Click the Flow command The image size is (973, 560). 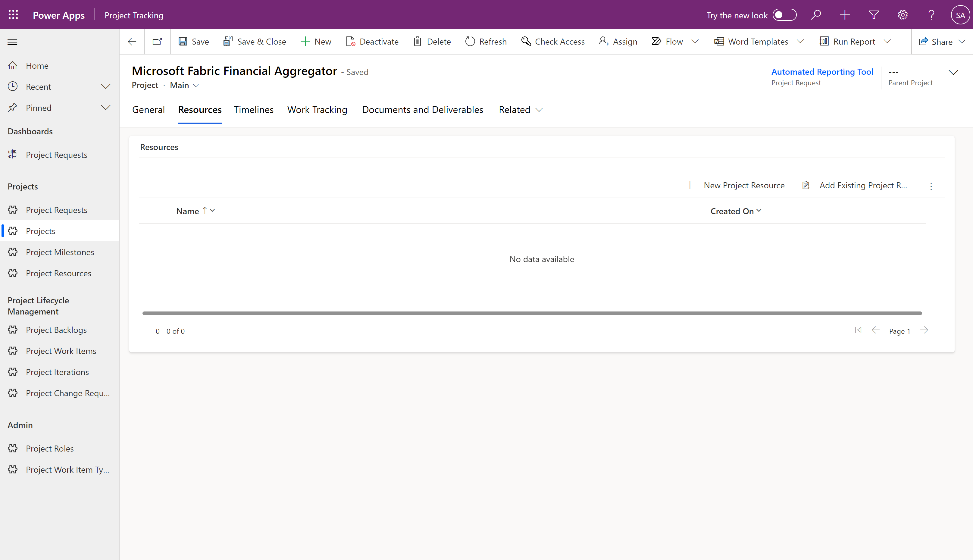pos(668,42)
